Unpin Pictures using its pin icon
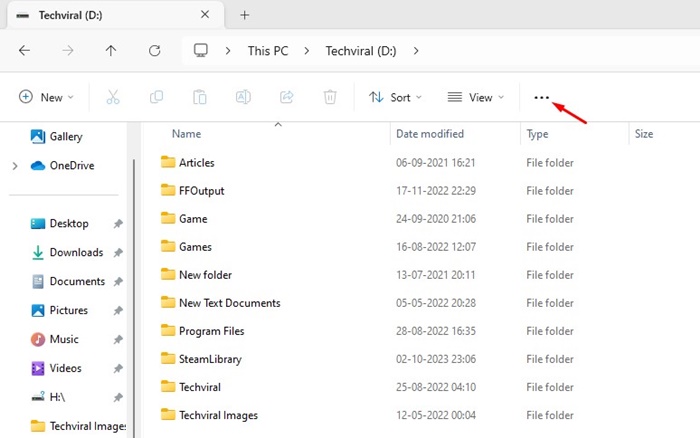The image size is (700, 438). (x=118, y=311)
